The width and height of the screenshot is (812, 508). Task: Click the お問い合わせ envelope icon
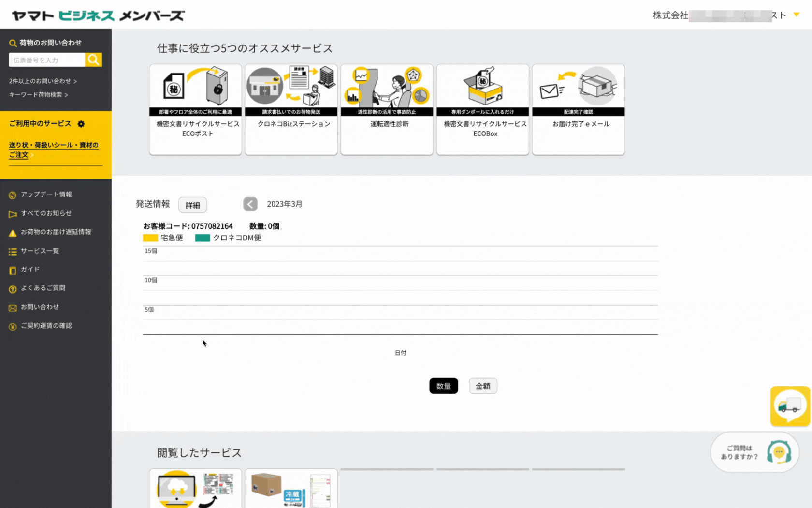(13, 308)
